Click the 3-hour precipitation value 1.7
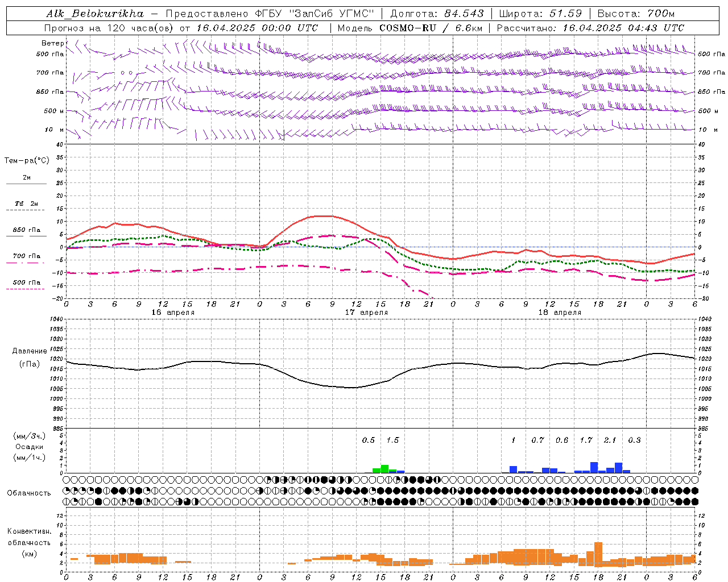 [x=586, y=440]
